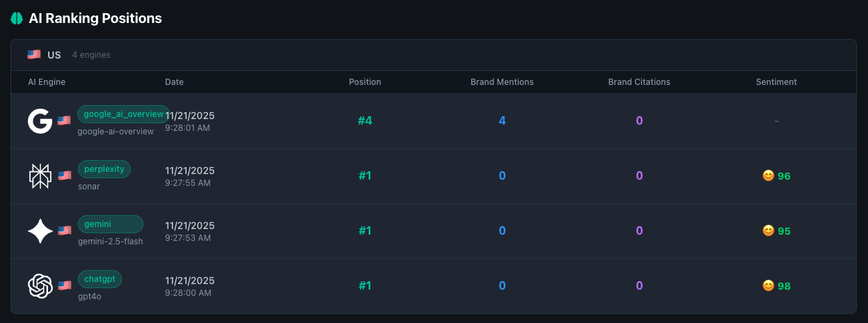This screenshot has width=868, height=323.
Task: Click the 11/21/2025 date in the perplexity row
Action: (190, 171)
